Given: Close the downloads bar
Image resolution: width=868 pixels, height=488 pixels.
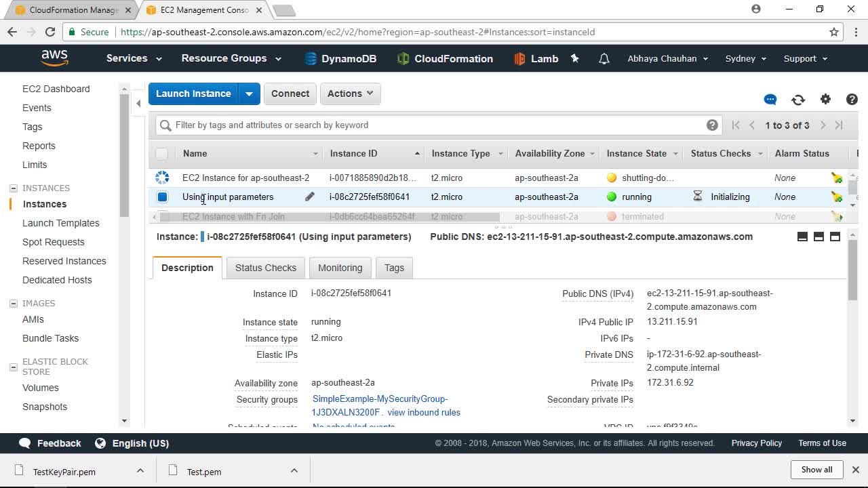Looking at the screenshot, I should [855, 470].
